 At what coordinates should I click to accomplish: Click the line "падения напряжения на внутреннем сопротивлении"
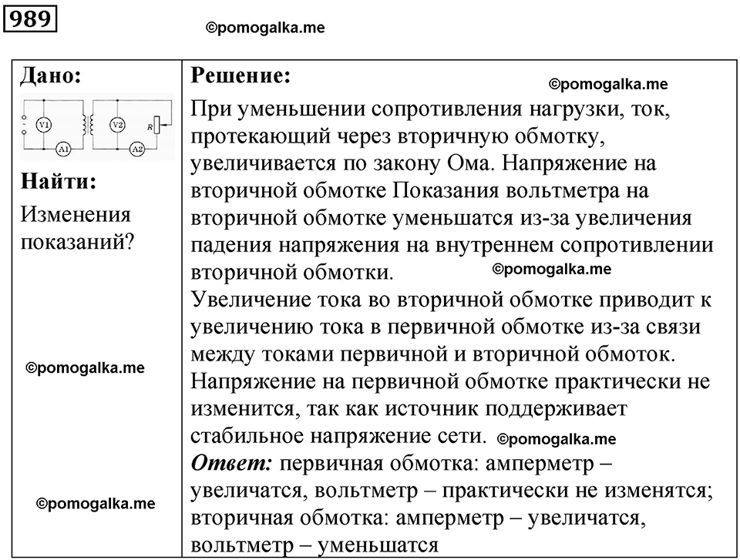(452, 245)
